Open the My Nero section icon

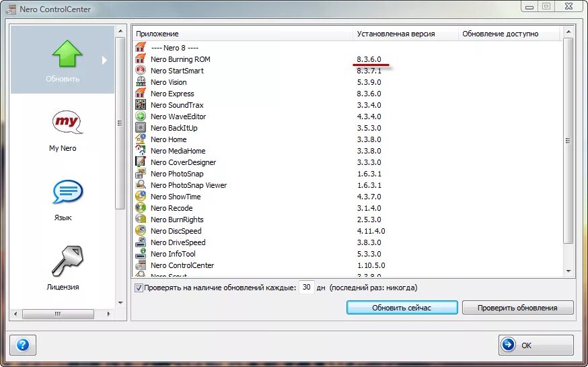click(x=67, y=123)
